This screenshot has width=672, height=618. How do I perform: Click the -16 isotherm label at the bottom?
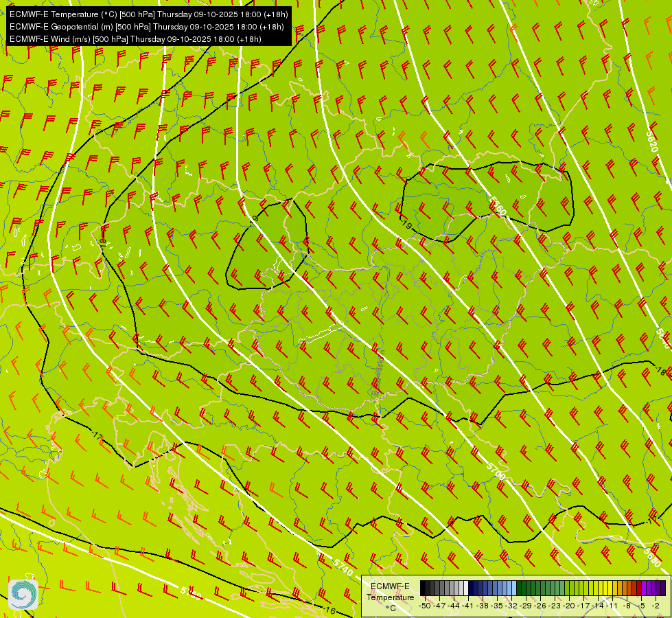(x=329, y=610)
